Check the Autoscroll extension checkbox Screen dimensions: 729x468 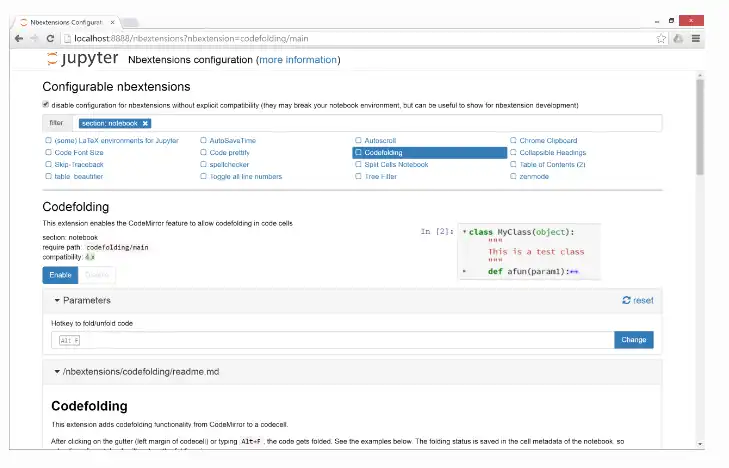coord(357,141)
